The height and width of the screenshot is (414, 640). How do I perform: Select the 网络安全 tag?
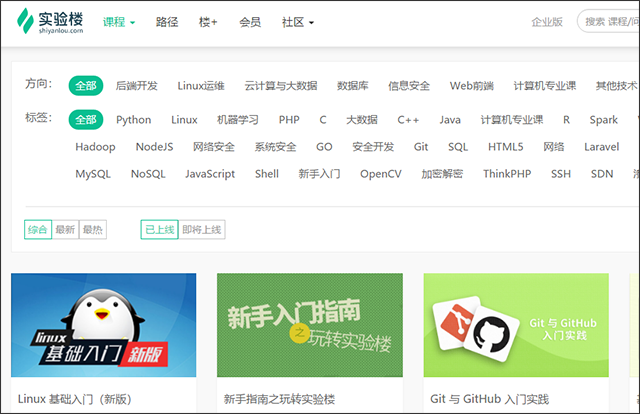pyautogui.click(x=213, y=147)
